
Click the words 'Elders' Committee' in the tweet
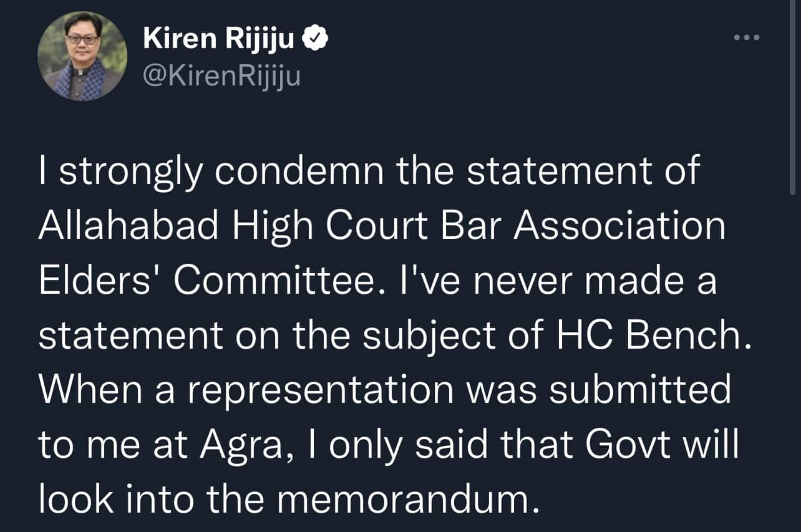tap(203, 282)
